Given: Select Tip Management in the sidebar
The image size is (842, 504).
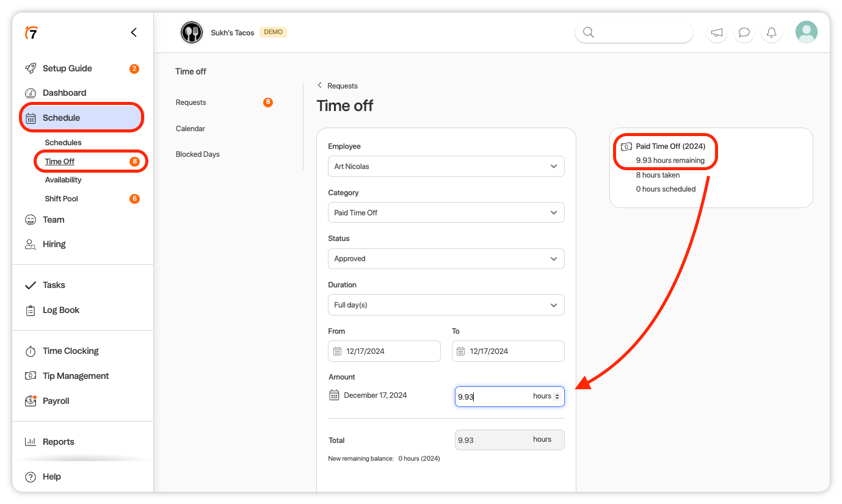Looking at the screenshot, I should pyautogui.click(x=75, y=376).
